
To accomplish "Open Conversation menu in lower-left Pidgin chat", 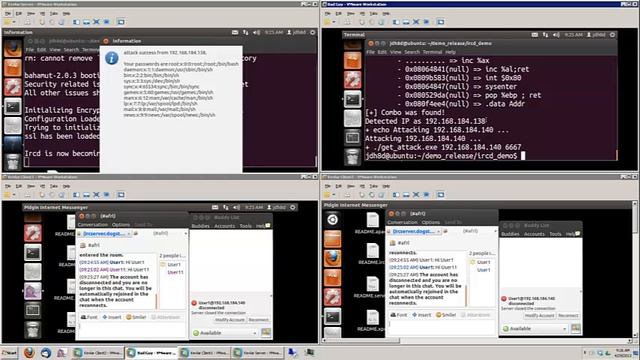I will click(93, 224).
